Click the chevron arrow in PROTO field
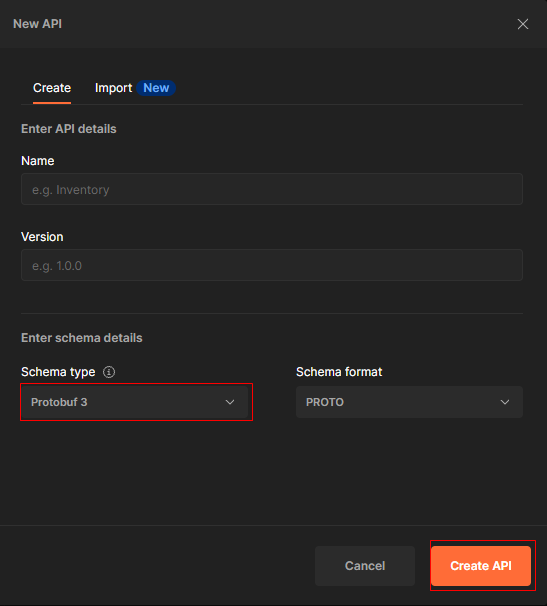The width and height of the screenshot is (547, 606). point(505,402)
